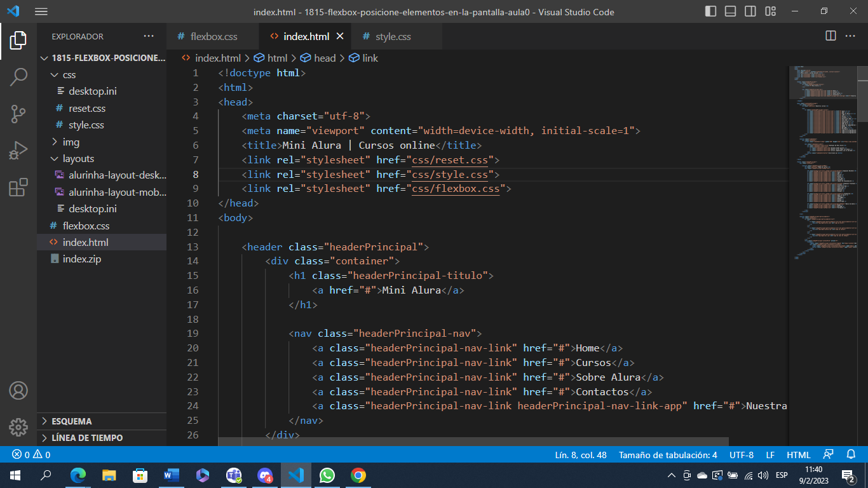Open taskbar search magnifier
The height and width of the screenshot is (488, 868).
point(46,475)
